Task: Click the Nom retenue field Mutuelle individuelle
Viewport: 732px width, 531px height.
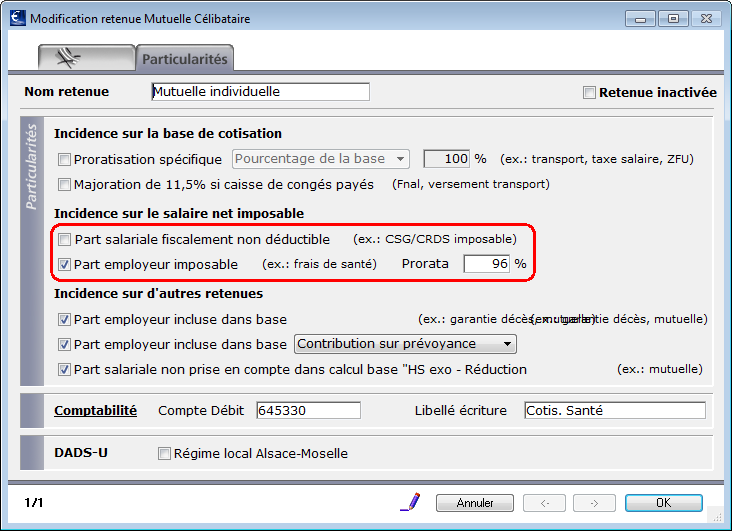Action: coord(260,92)
